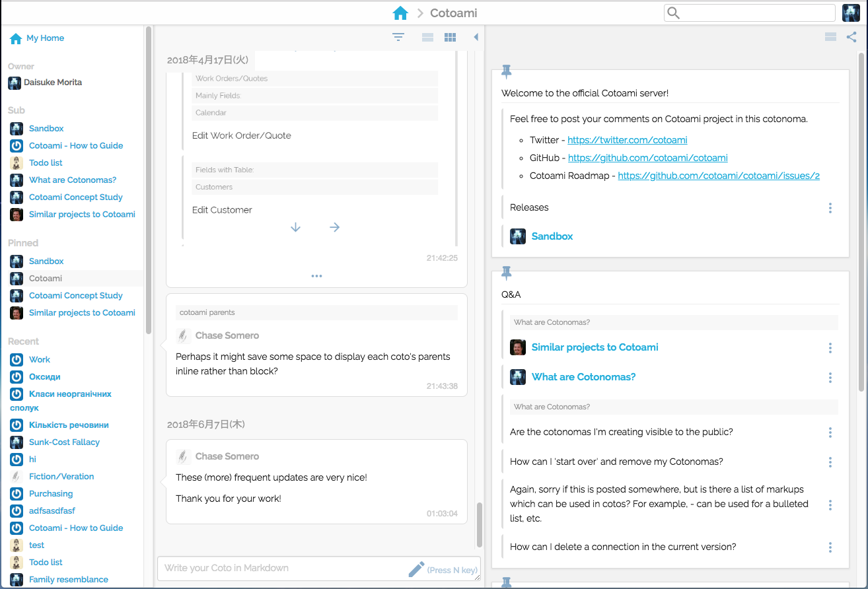Open Sandbox cotonoma in Welcome card
This screenshot has height=589, width=868.
(552, 236)
